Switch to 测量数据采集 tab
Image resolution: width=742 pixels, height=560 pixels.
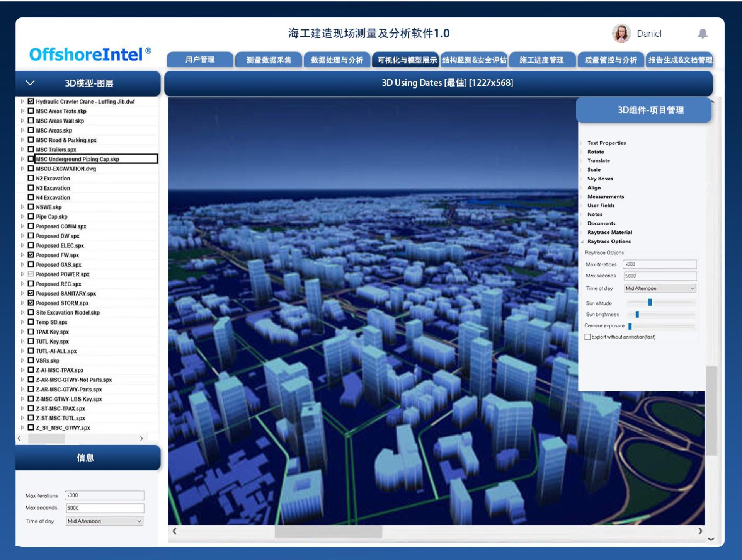[269, 60]
